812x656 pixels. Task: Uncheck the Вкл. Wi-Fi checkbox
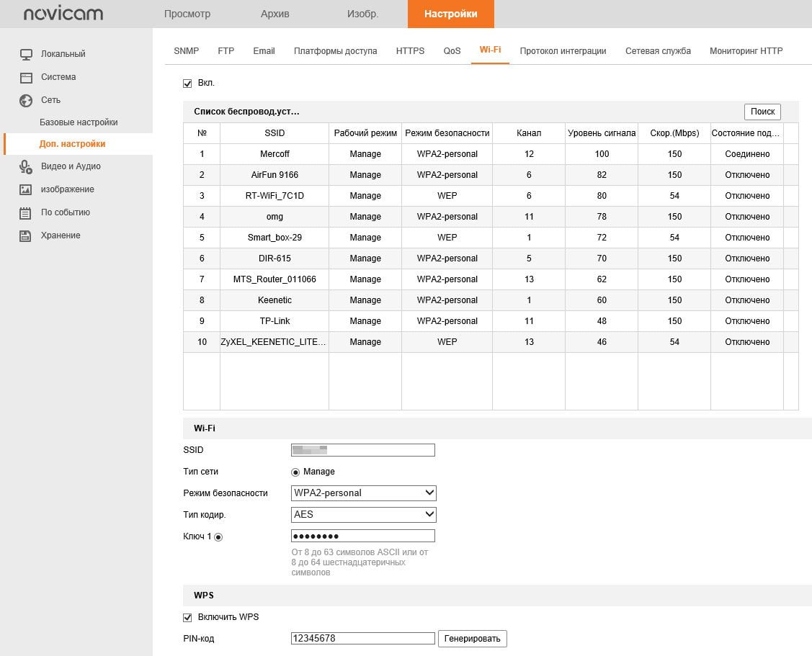tap(187, 84)
